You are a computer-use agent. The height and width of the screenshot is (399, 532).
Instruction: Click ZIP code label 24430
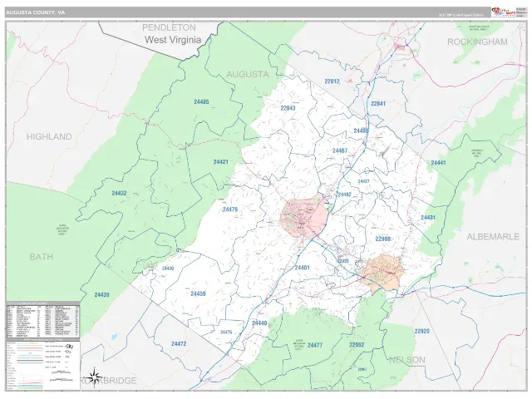tap(168, 268)
